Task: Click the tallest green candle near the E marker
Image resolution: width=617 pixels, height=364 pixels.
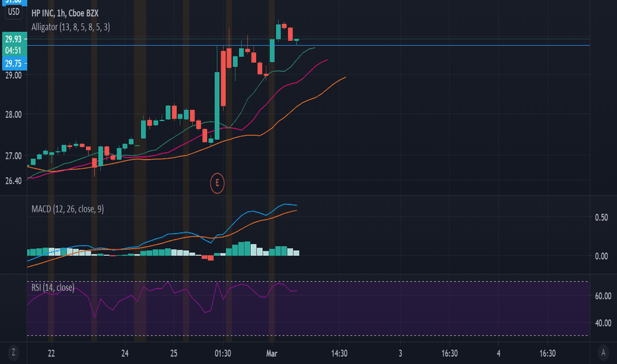Action: pos(217,105)
